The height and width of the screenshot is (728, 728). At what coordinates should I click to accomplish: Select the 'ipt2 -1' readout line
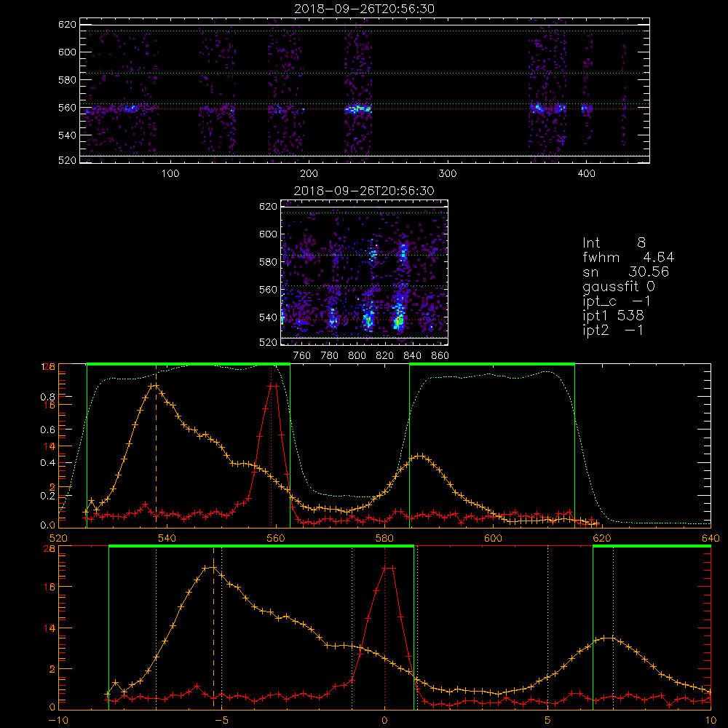(613, 330)
